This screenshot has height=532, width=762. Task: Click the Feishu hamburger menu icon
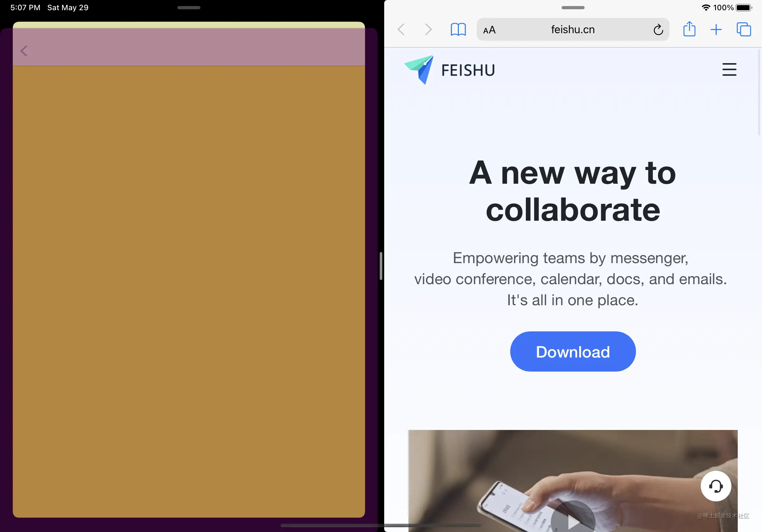click(729, 69)
